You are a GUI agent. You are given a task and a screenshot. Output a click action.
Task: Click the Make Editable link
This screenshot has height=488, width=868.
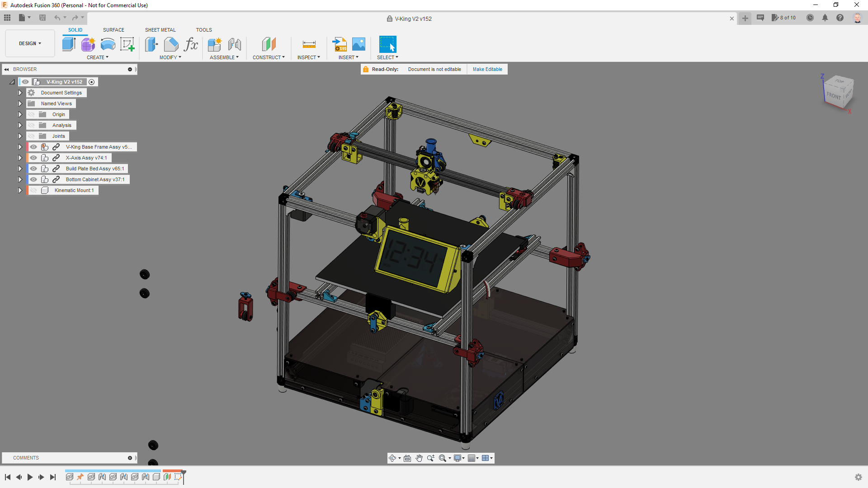pos(487,69)
